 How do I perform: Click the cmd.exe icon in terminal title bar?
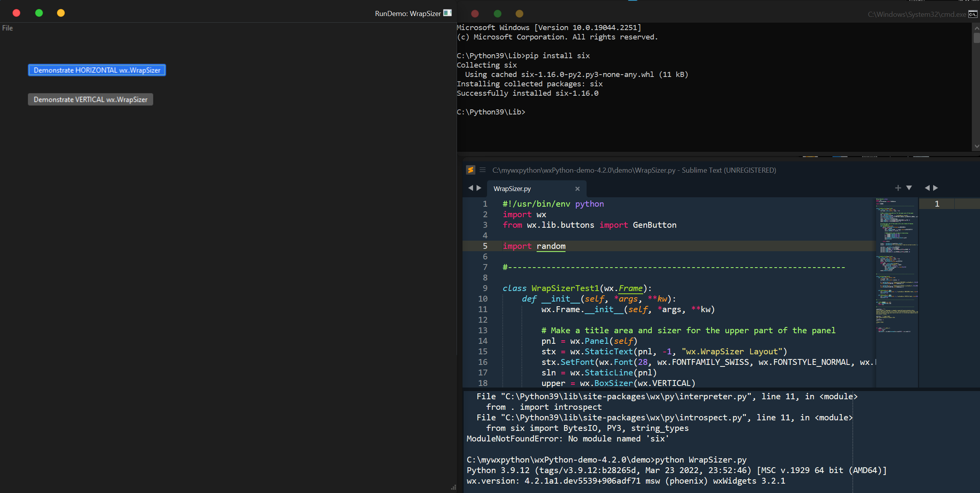tap(972, 14)
